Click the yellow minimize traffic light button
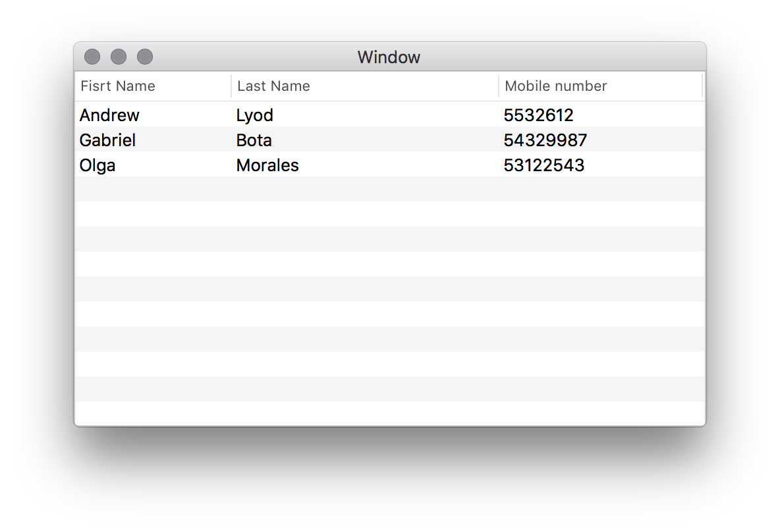The height and width of the screenshot is (532, 780). [x=119, y=57]
